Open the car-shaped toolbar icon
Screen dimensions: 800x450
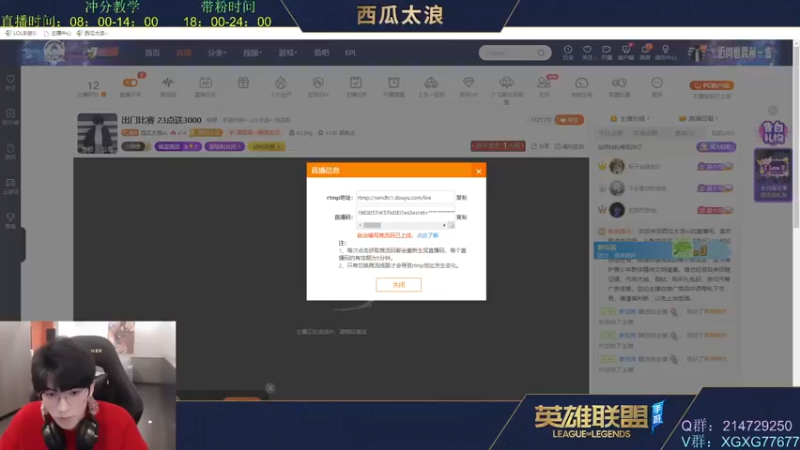(431, 83)
